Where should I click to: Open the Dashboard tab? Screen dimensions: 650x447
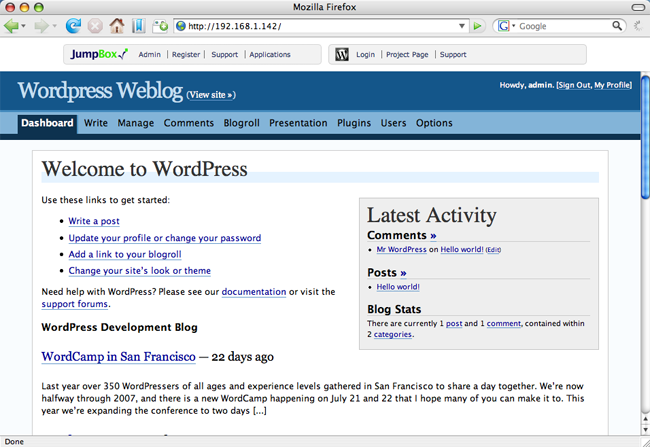tap(47, 123)
